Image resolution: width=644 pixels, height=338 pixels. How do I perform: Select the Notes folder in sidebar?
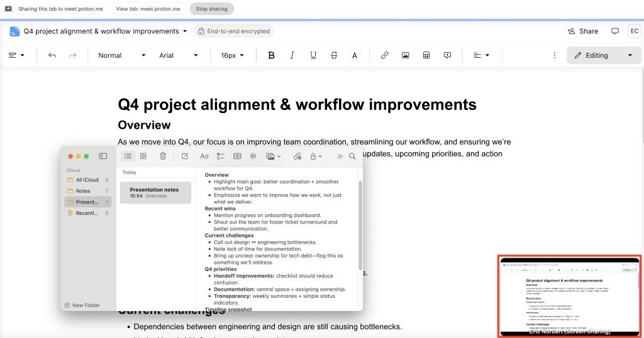pyautogui.click(x=88, y=191)
